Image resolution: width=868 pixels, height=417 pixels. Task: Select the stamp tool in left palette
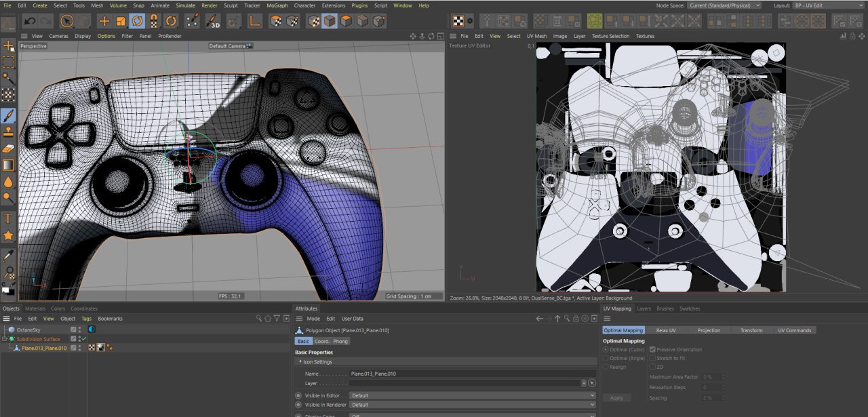8,132
